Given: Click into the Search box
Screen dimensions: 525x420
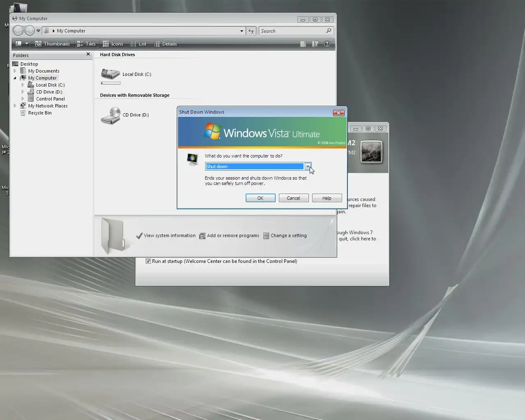Looking at the screenshot, I should coord(292,31).
